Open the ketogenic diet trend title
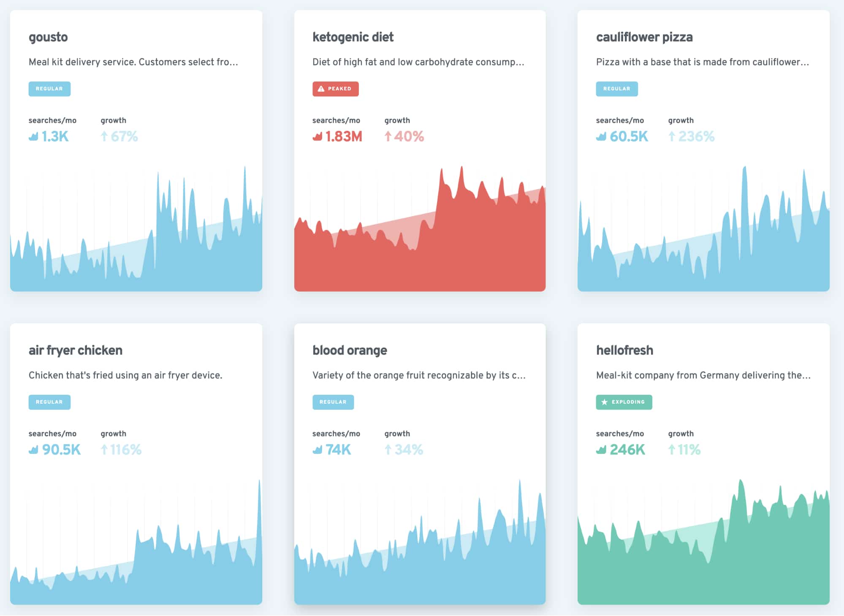The image size is (844, 616). point(353,37)
